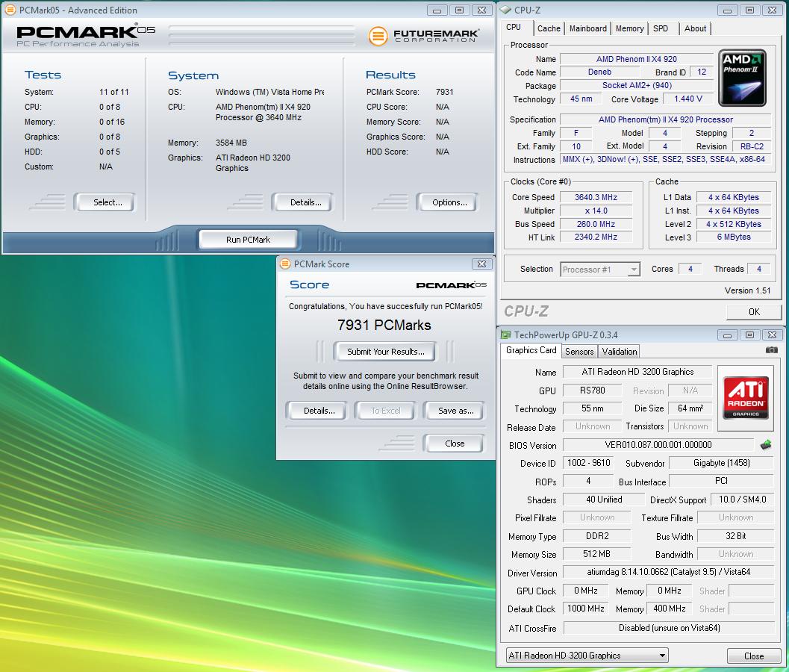This screenshot has width=789, height=672.
Task: Click the Select... button under Tests
Action: tap(105, 202)
